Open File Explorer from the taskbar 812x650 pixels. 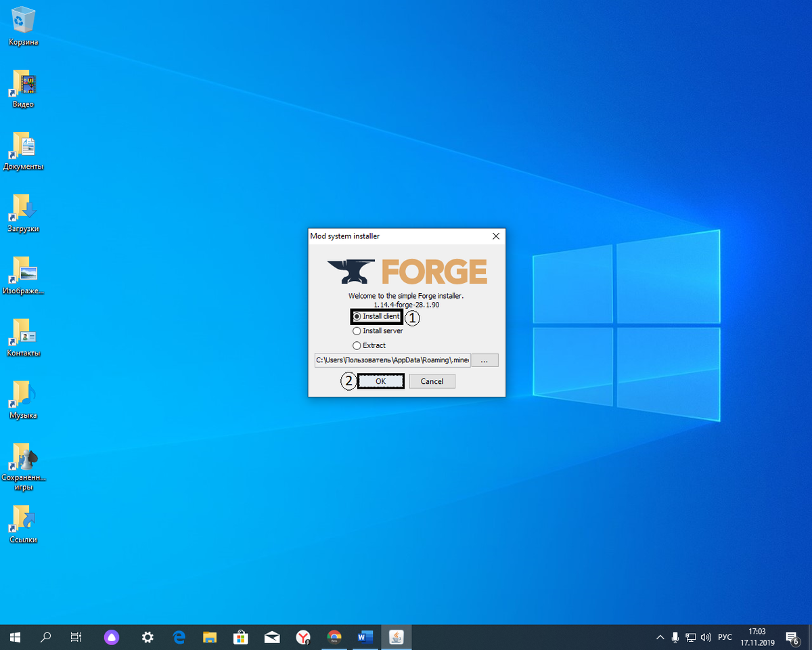210,637
